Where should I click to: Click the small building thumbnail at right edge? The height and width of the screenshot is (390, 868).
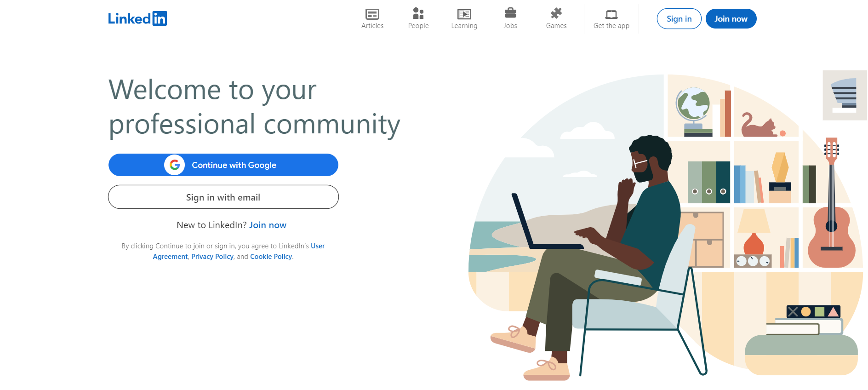(845, 95)
